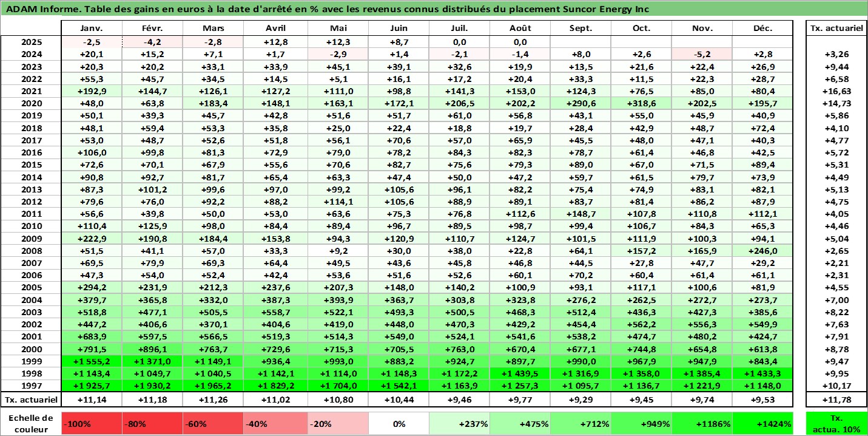This screenshot has width=868, height=436.
Task: Pick the -100% red scale swatch
Action: pos(92,424)
